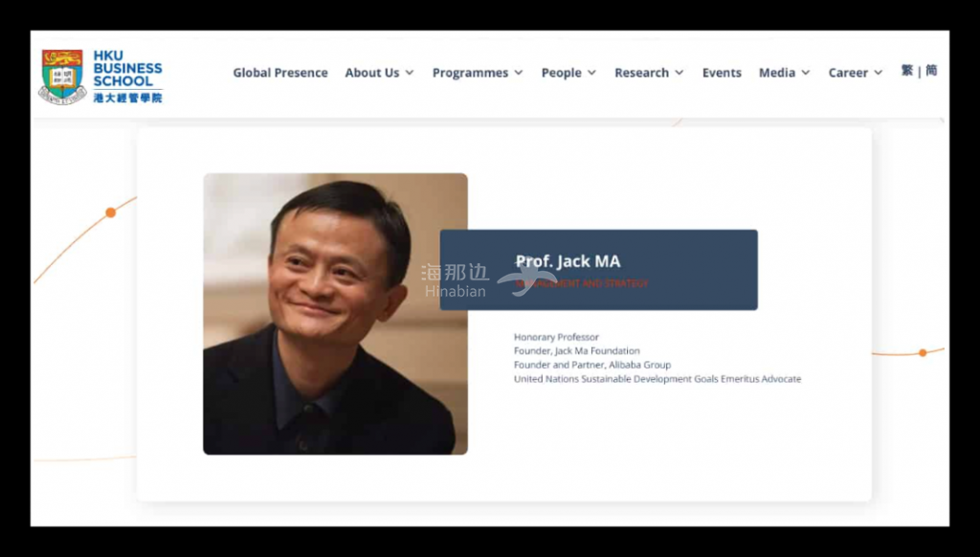Expand the Research chevron arrow
The image size is (980, 557).
tap(679, 73)
